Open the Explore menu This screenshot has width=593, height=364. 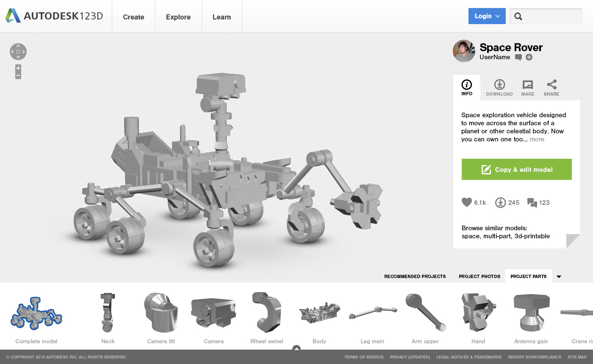(x=178, y=17)
